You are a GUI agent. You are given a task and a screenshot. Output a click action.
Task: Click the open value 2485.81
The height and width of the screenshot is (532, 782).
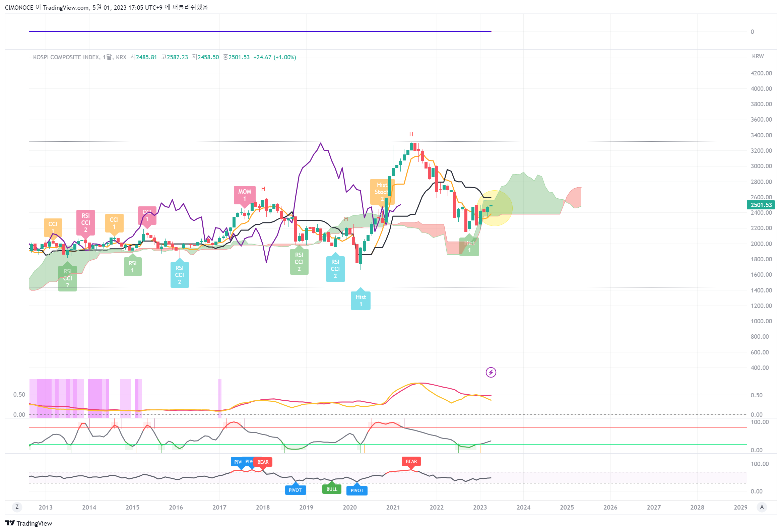tap(146, 57)
